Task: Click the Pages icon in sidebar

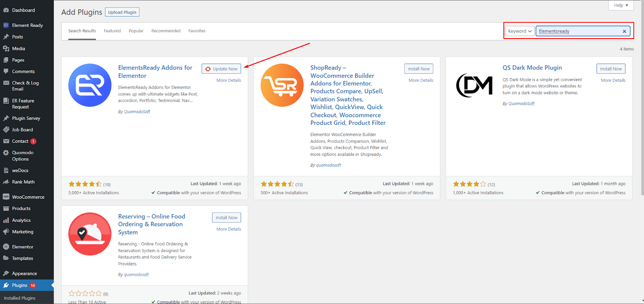Action: 6,60
